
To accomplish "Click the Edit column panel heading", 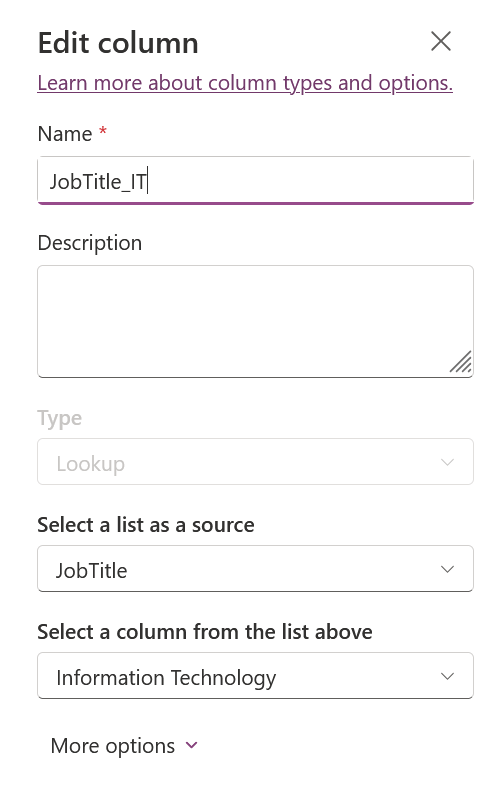I will 118,43.
